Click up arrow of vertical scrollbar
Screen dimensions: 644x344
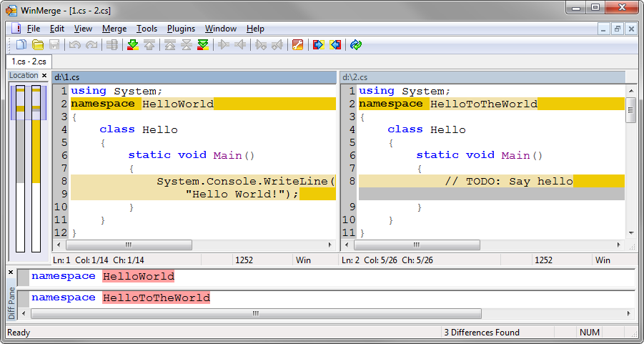(x=631, y=90)
